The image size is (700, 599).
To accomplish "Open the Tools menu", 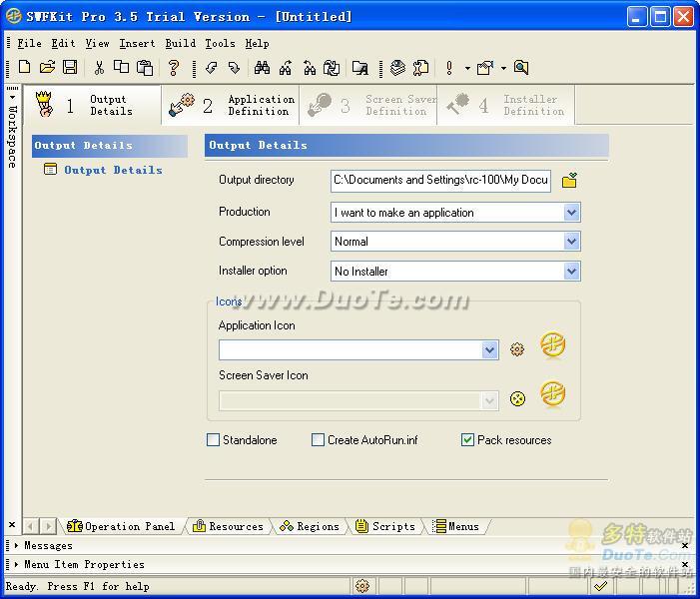I will click(220, 43).
